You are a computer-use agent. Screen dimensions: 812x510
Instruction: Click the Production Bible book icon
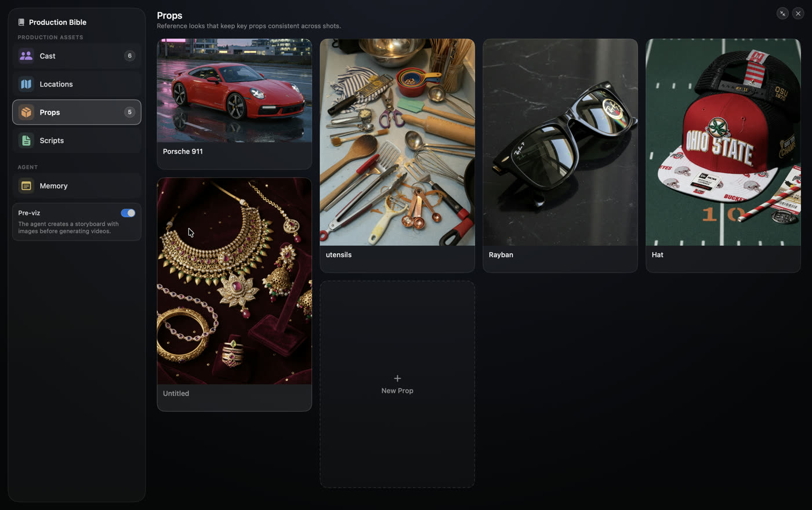(x=21, y=22)
